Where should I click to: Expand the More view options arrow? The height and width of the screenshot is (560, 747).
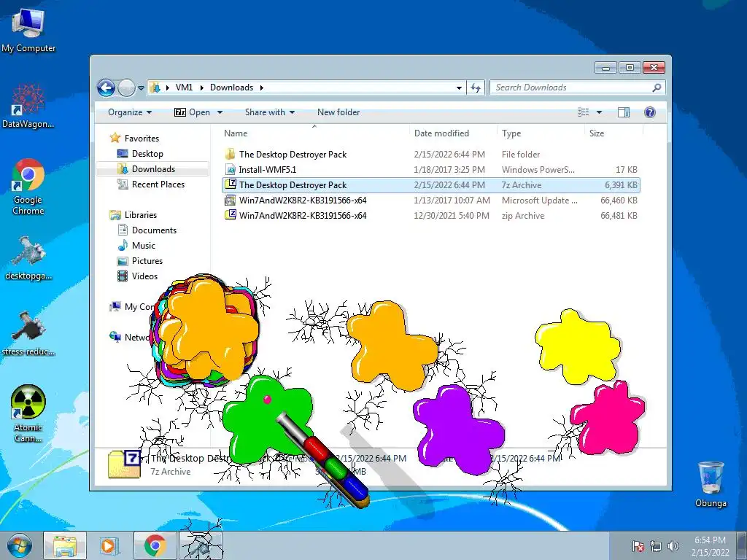[600, 112]
